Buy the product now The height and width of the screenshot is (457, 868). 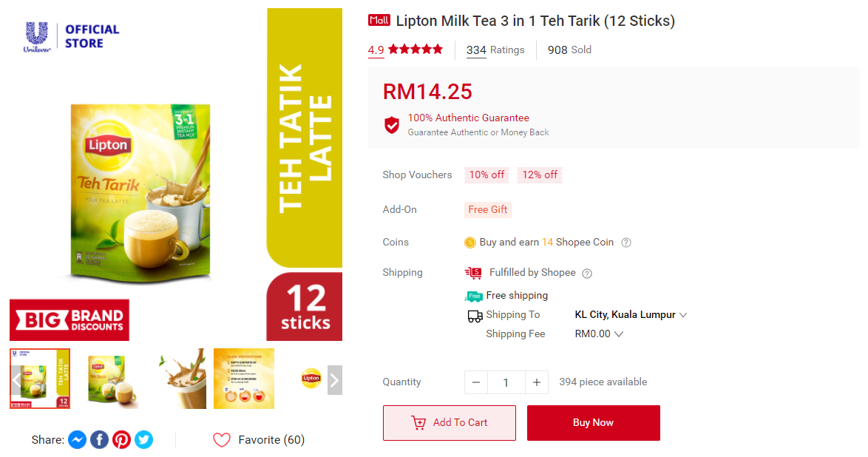point(594,423)
